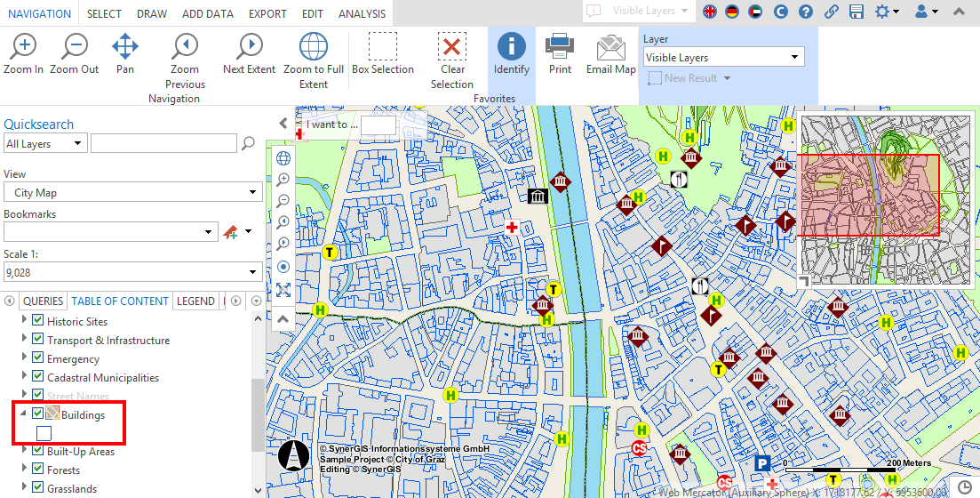Open the ANALYSIS ribbon tab

click(362, 13)
